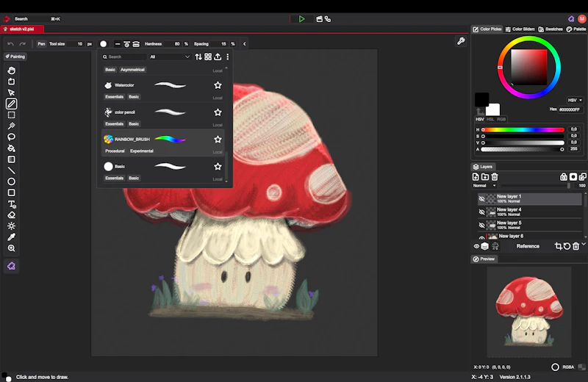
Task: Create a new layer in Layers panel
Action: pyautogui.click(x=476, y=176)
